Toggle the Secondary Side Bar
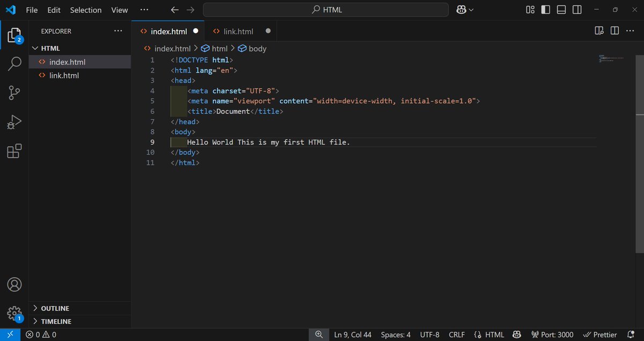The height and width of the screenshot is (341, 644). tap(577, 10)
